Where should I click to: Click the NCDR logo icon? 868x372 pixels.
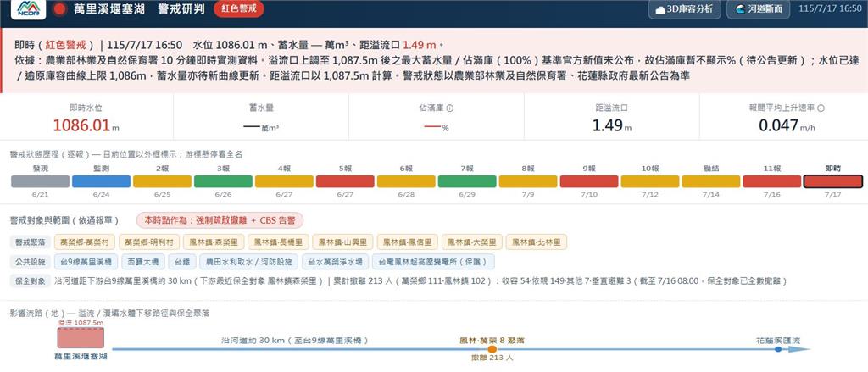coord(28,8)
